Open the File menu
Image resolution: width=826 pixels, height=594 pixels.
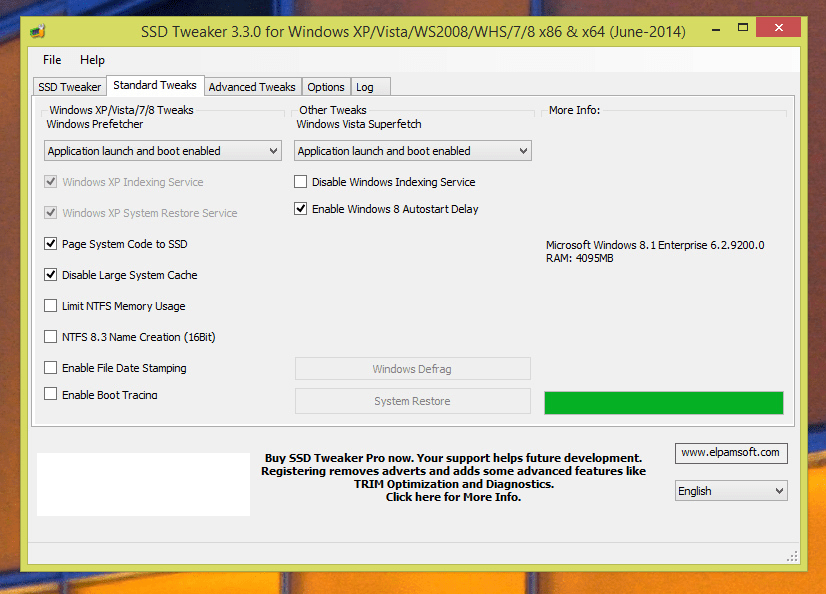(x=52, y=60)
